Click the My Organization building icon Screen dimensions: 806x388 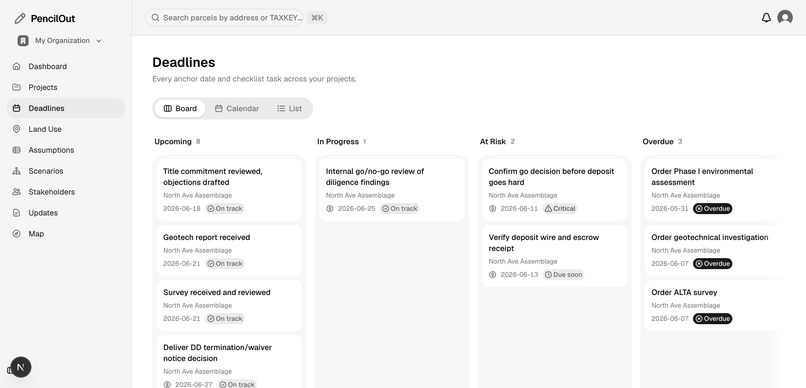click(x=23, y=41)
